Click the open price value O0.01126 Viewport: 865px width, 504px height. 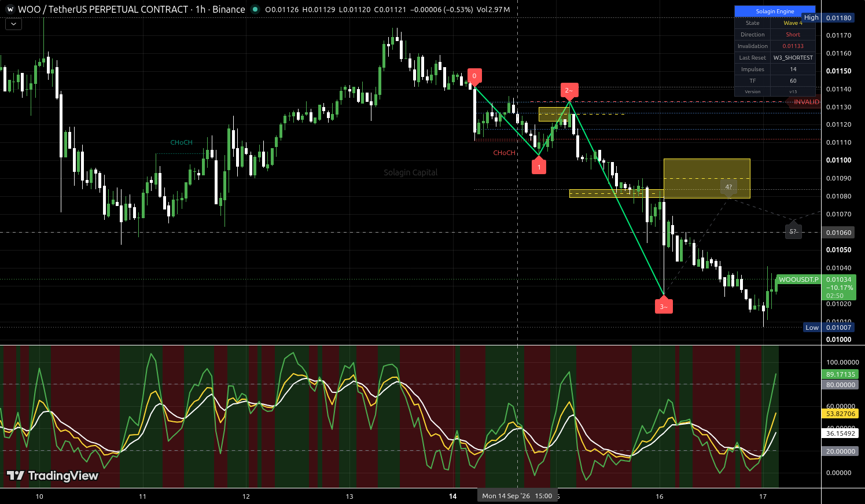[x=282, y=10]
